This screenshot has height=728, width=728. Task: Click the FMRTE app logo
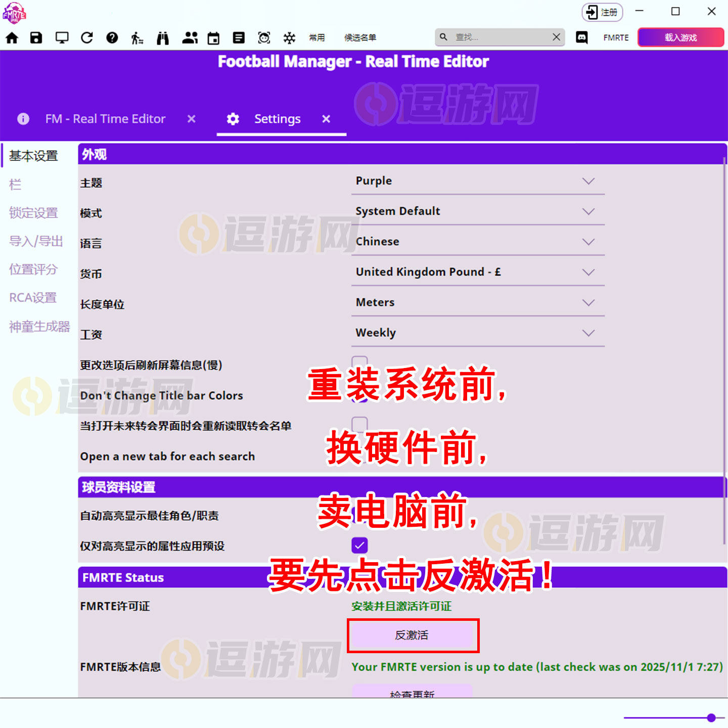pyautogui.click(x=14, y=13)
